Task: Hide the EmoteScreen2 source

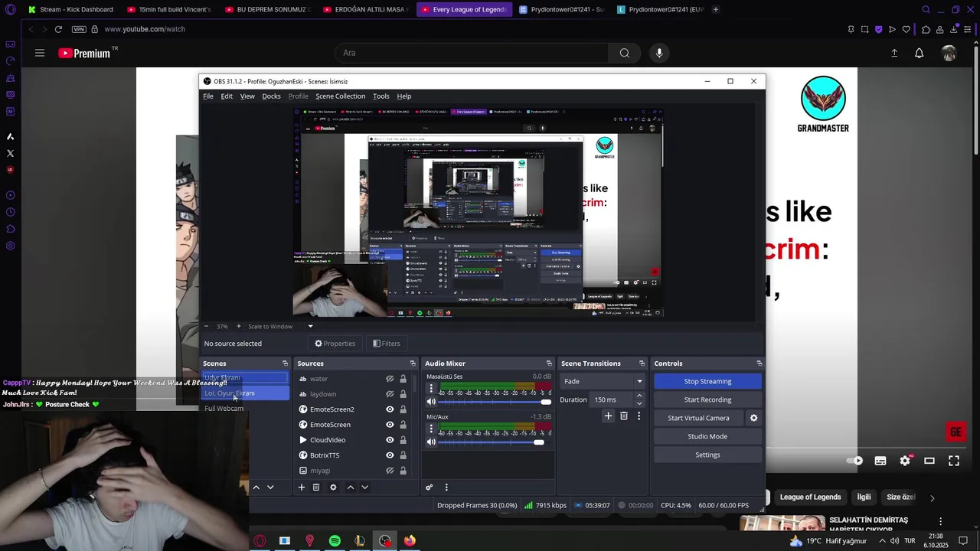Action: [x=390, y=409]
